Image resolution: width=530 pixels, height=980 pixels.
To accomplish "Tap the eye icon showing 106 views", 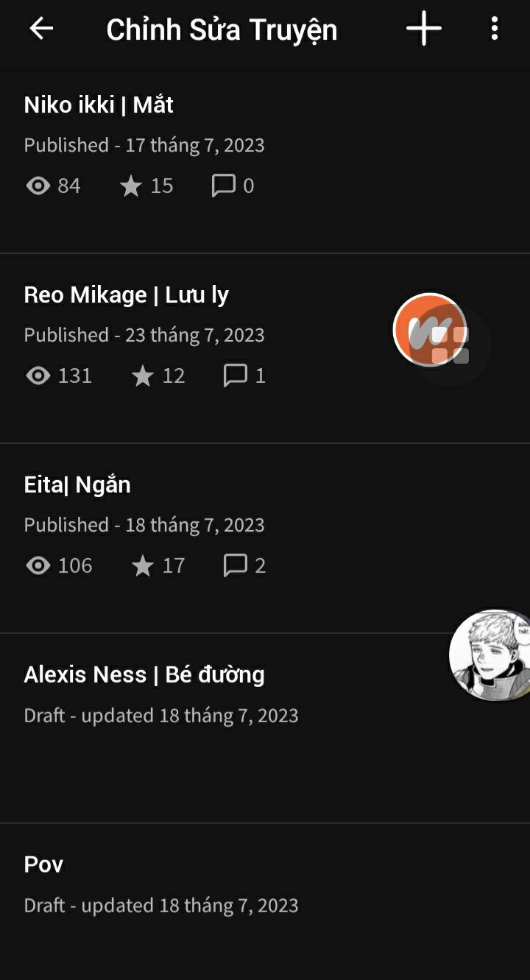I will point(38,565).
